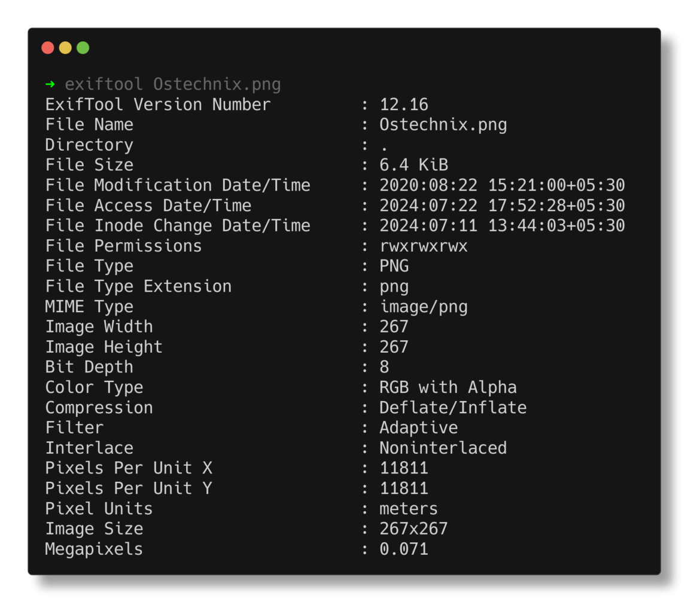
Task: Select the File Permissions value rwxrwxrwx
Action: tap(424, 246)
